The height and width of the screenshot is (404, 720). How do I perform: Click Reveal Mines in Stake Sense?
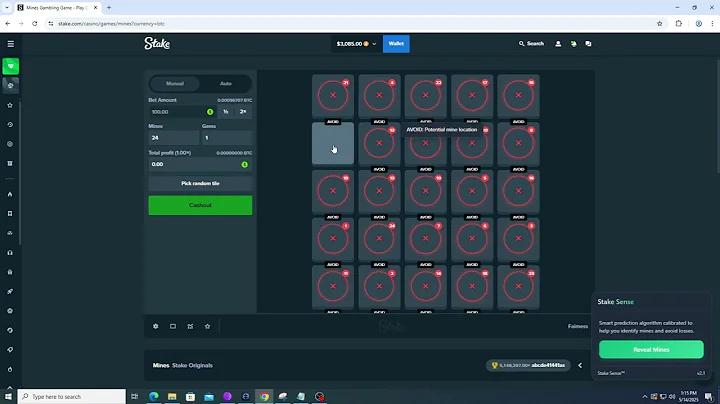[x=651, y=349]
